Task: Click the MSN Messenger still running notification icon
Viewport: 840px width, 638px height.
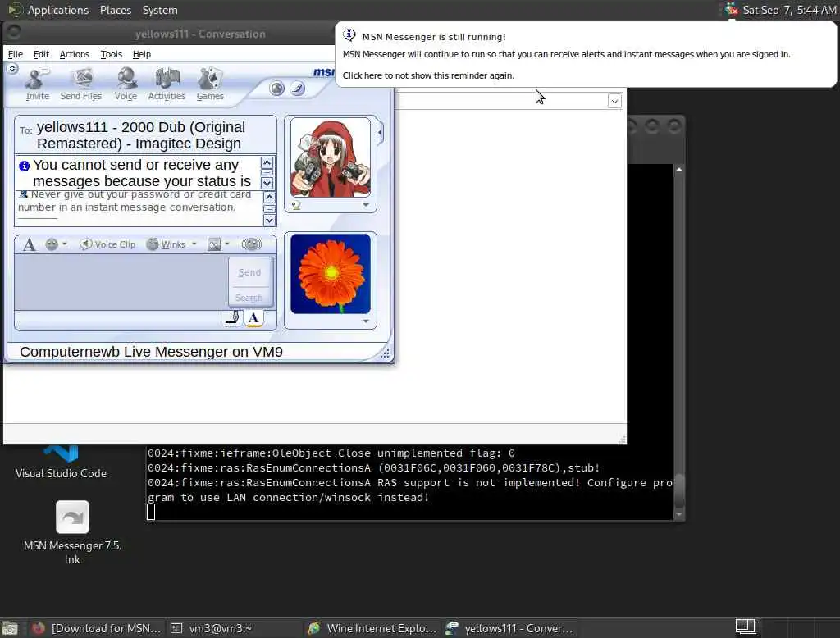Action: (349, 35)
